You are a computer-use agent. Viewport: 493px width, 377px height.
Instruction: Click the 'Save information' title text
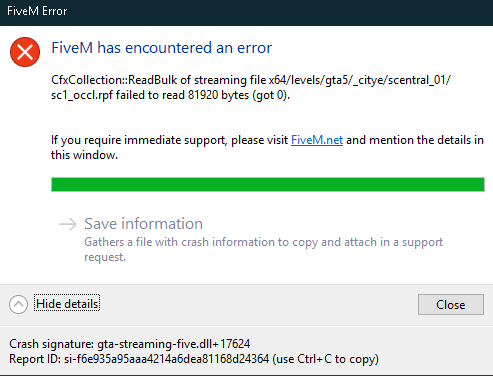click(143, 224)
